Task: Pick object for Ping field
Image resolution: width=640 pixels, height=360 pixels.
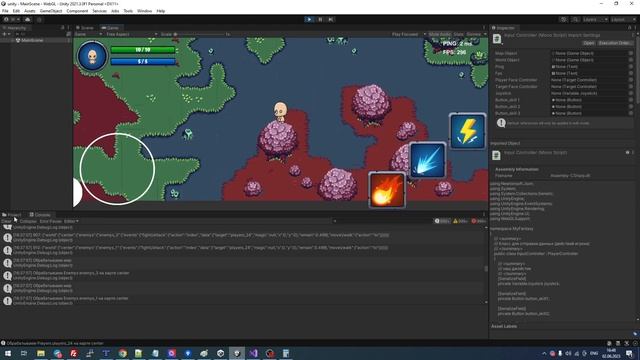Action: click(631, 67)
